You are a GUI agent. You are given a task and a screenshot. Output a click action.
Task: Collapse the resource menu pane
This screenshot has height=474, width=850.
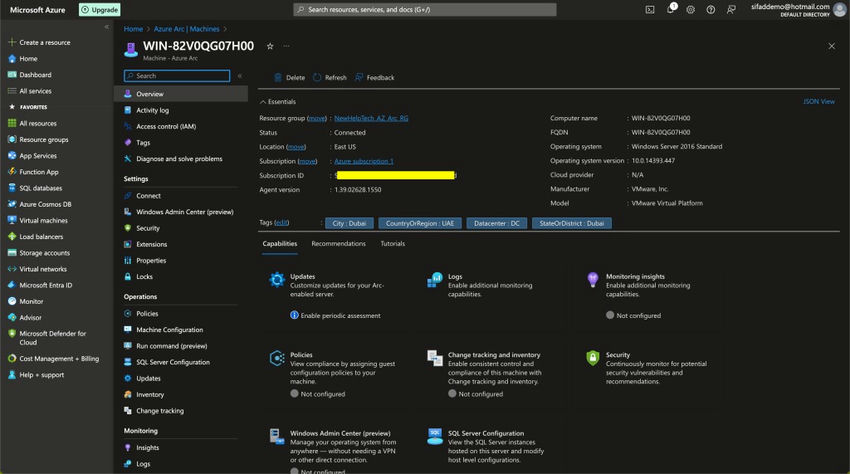(x=240, y=76)
